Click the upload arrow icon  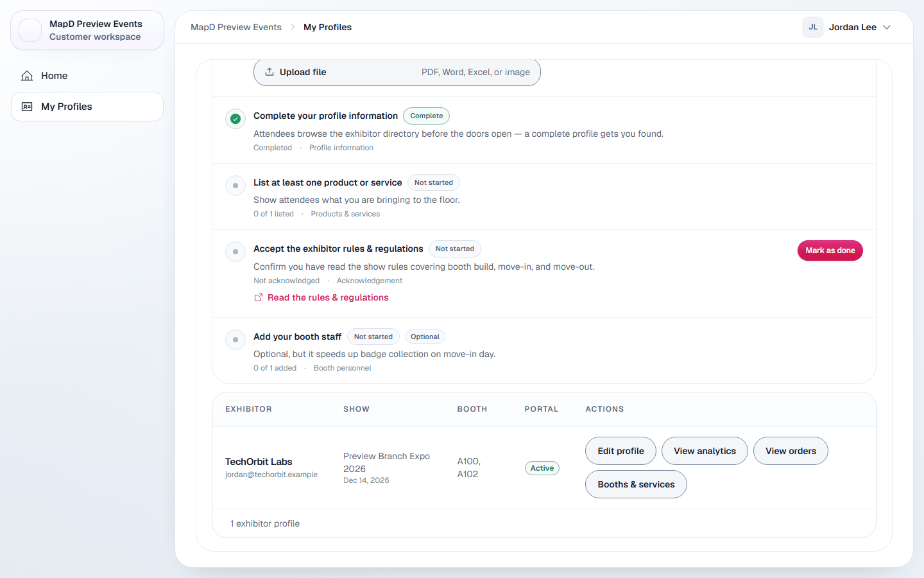point(269,72)
